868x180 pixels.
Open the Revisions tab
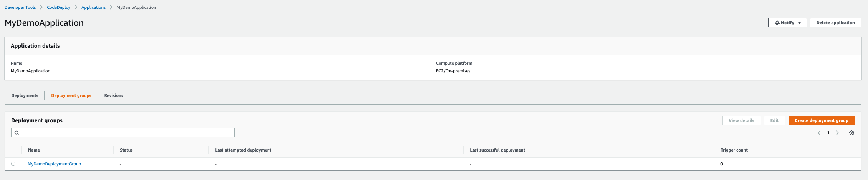[114, 96]
